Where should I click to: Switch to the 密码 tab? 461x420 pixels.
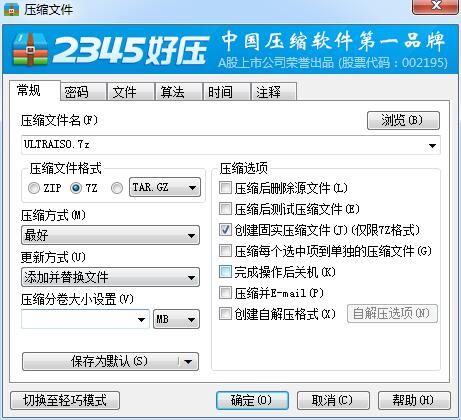tap(83, 92)
